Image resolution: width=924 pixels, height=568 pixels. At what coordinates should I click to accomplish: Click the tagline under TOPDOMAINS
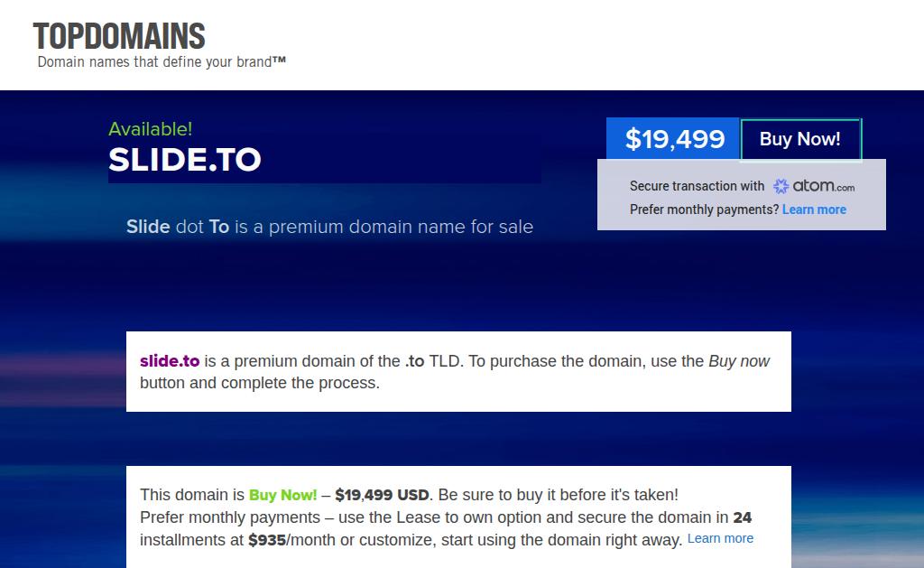154,62
